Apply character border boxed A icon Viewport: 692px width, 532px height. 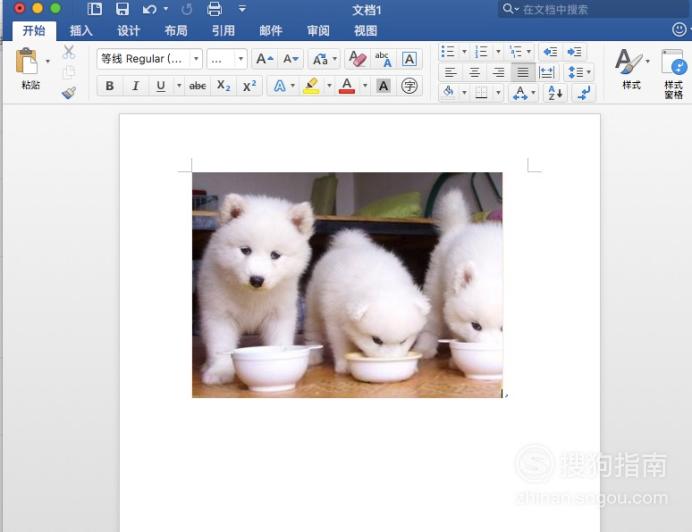tap(409, 59)
